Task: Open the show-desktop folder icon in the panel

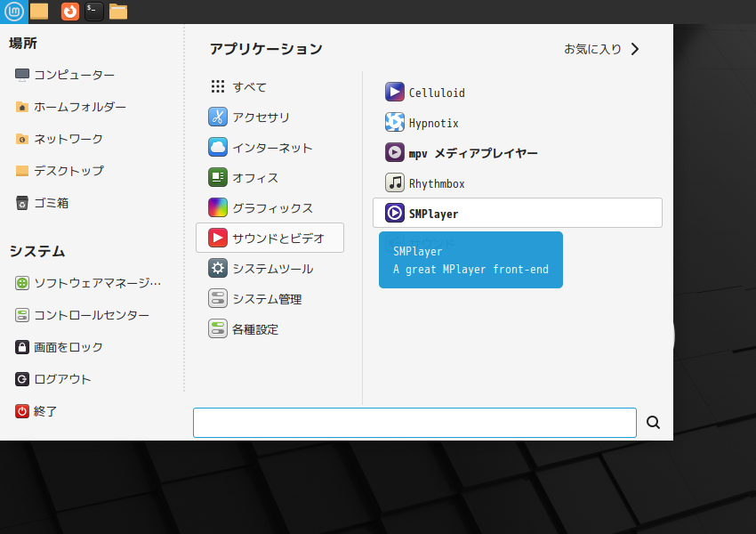Action: click(x=39, y=11)
